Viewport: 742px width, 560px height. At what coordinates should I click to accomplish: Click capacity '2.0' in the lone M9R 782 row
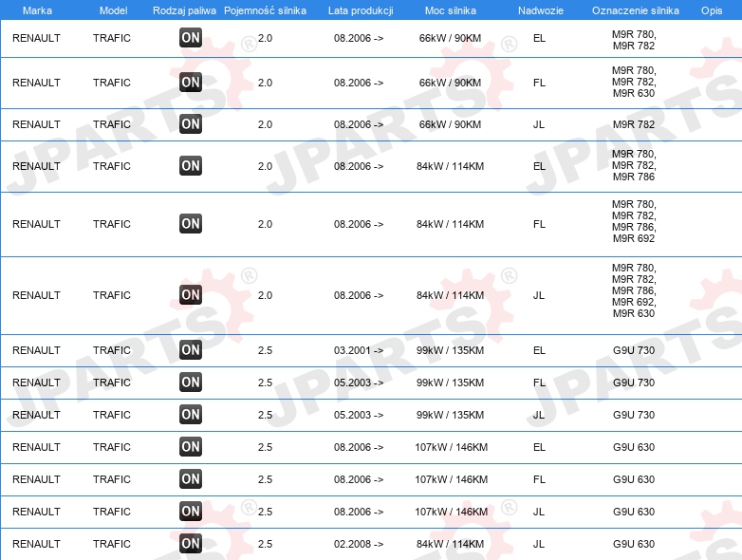(265, 124)
